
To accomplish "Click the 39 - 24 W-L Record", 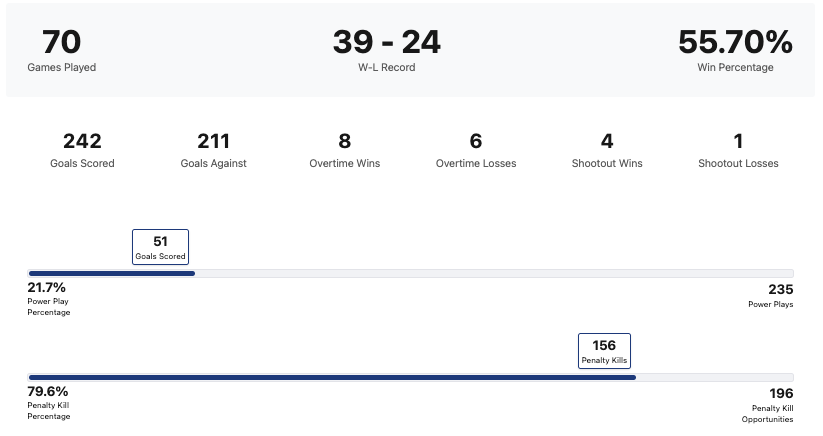I will (386, 50).
